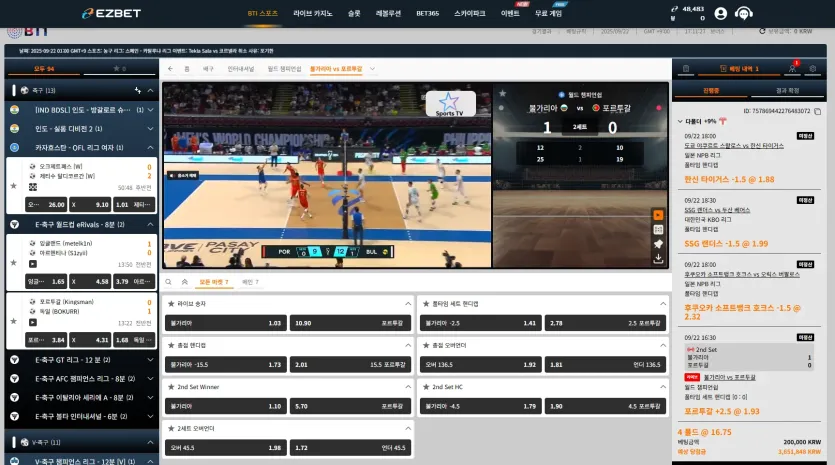
Task: Click the download arrow icon in match widget
Action: pyautogui.click(x=658, y=258)
